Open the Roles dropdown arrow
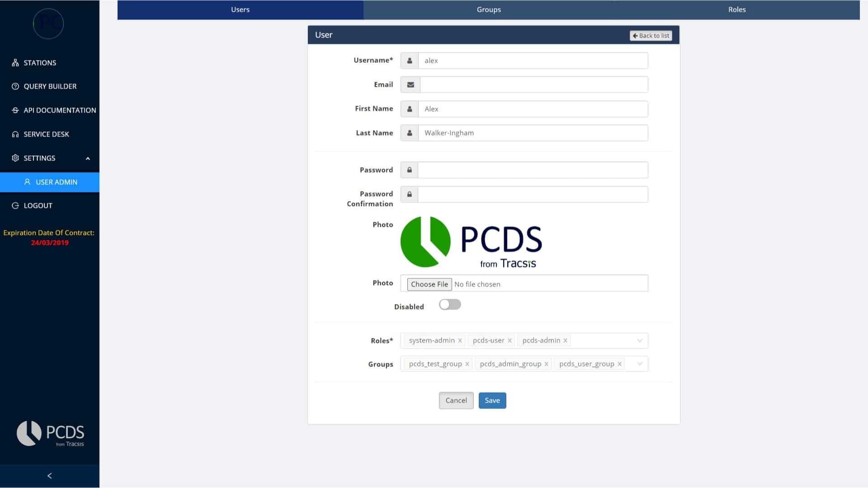The width and height of the screenshot is (868, 488). tap(639, 341)
